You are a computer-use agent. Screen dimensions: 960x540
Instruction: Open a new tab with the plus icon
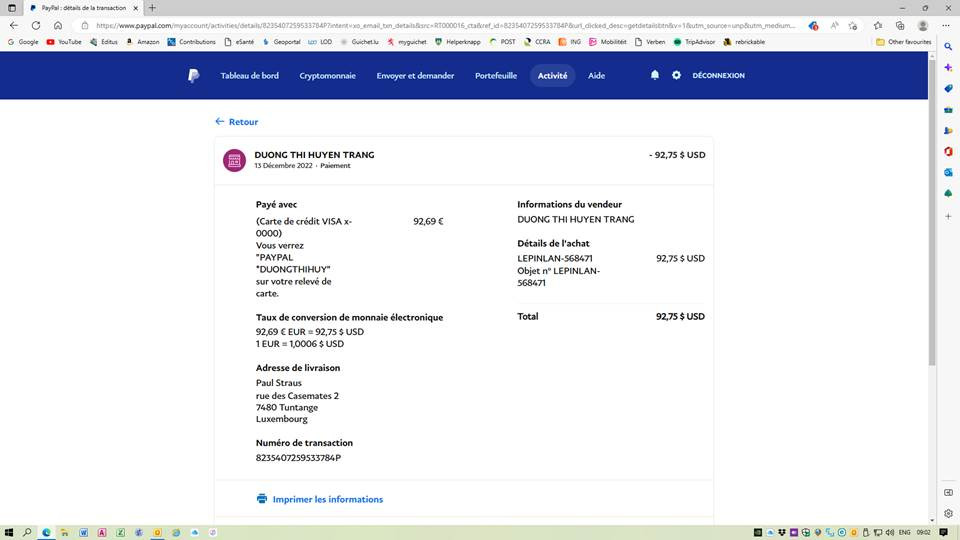pos(152,8)
